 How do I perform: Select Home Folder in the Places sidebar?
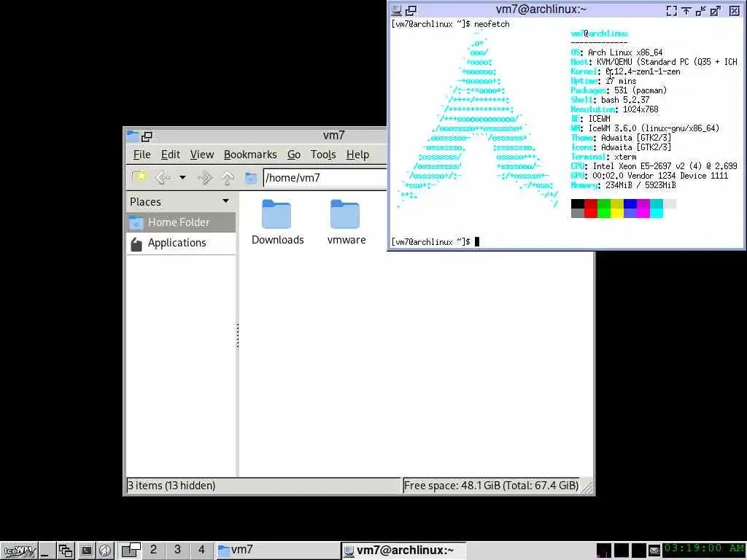pyautogui.click(x=181, y=222)
